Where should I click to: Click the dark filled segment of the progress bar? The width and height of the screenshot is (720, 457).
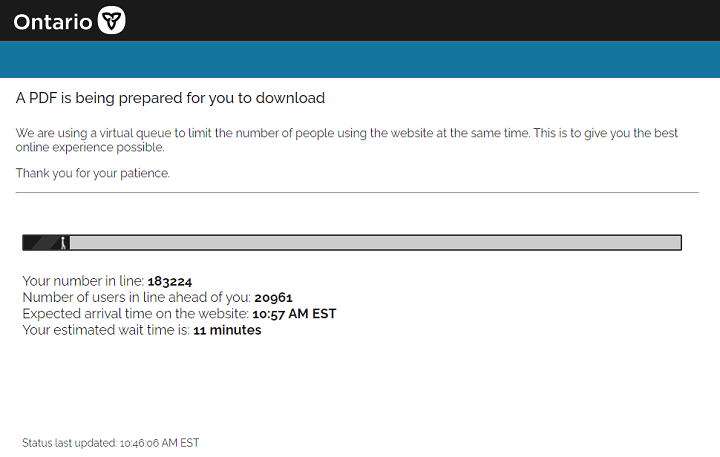40,242
